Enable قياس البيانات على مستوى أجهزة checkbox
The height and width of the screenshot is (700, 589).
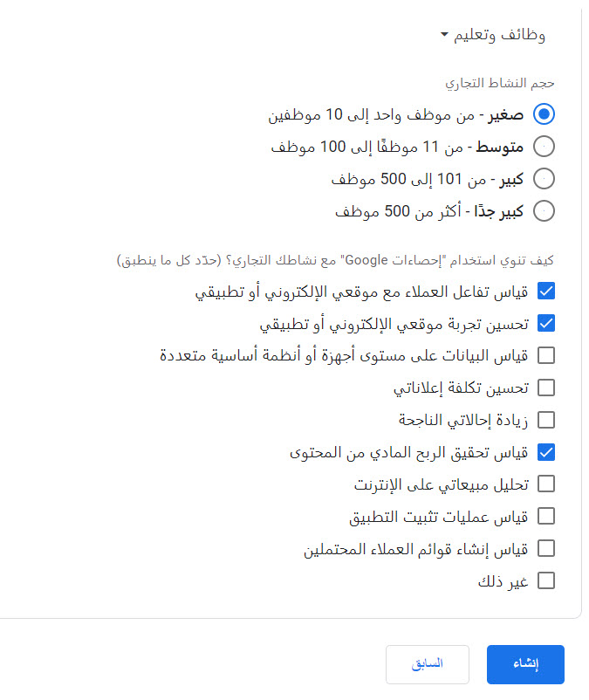tap(546, 355)
